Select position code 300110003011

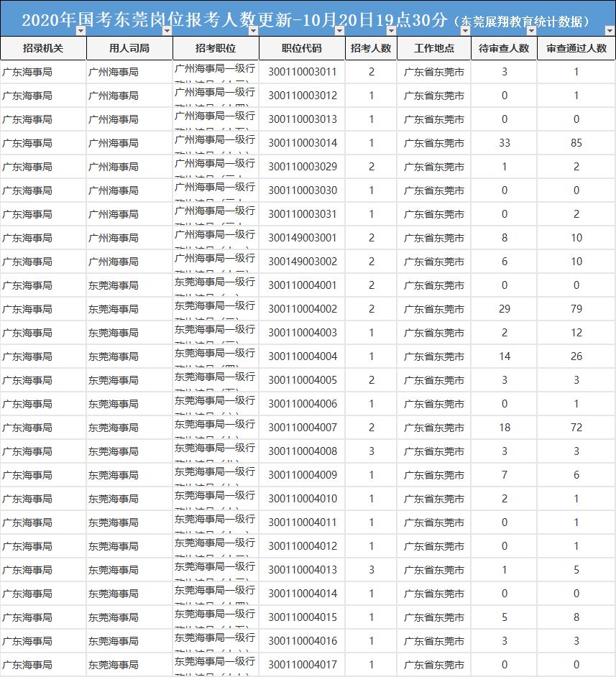pyautogui.click(x=302, y=72)
